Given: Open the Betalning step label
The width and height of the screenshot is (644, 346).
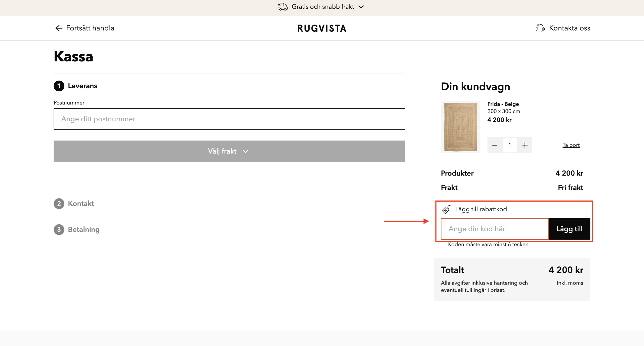Looking at the screenshot, I should tap(84, 229).
